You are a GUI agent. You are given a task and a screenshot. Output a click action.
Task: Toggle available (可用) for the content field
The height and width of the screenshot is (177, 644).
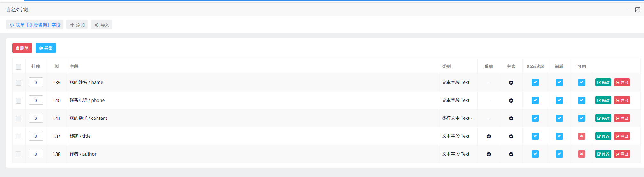581,118
